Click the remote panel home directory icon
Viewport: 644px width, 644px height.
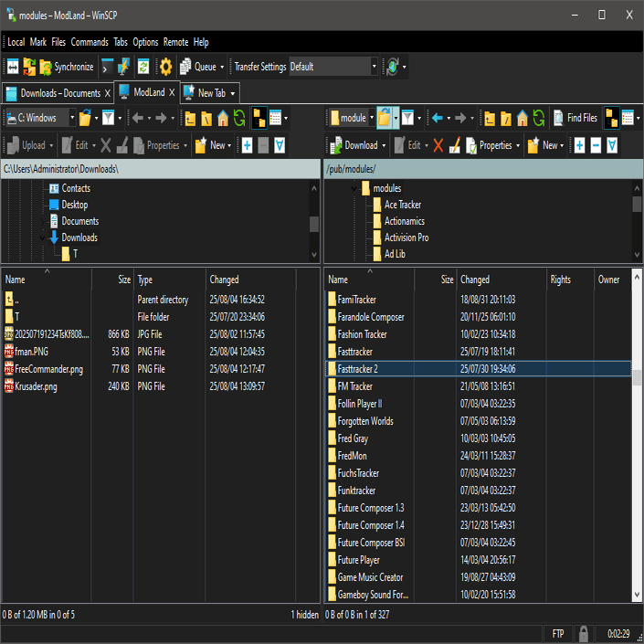pos(523,118)
